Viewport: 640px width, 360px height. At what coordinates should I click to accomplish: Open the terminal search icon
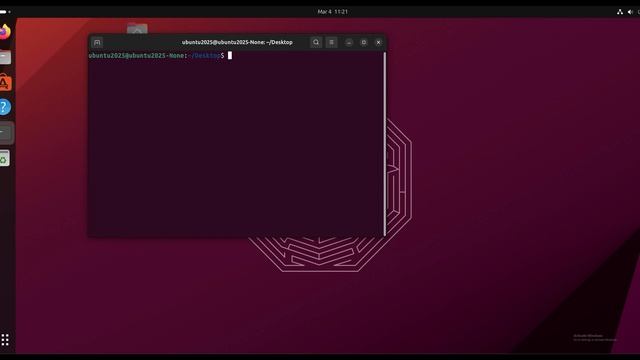click(316, 42)
